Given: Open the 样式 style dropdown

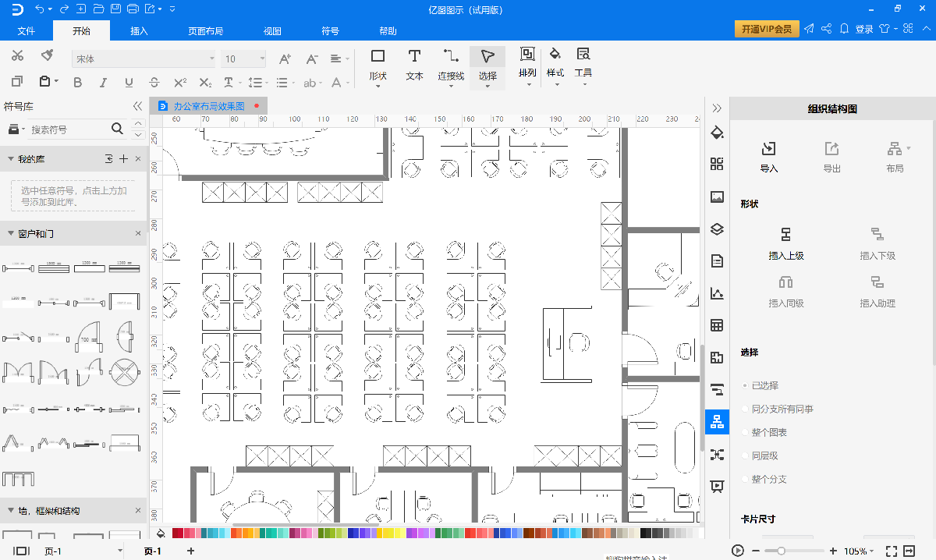Looking at the screenshot, I should pos(555,66).
